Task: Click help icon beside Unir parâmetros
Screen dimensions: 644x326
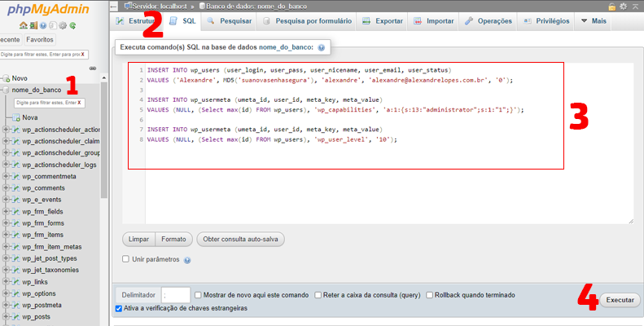Action: point(187,260)
